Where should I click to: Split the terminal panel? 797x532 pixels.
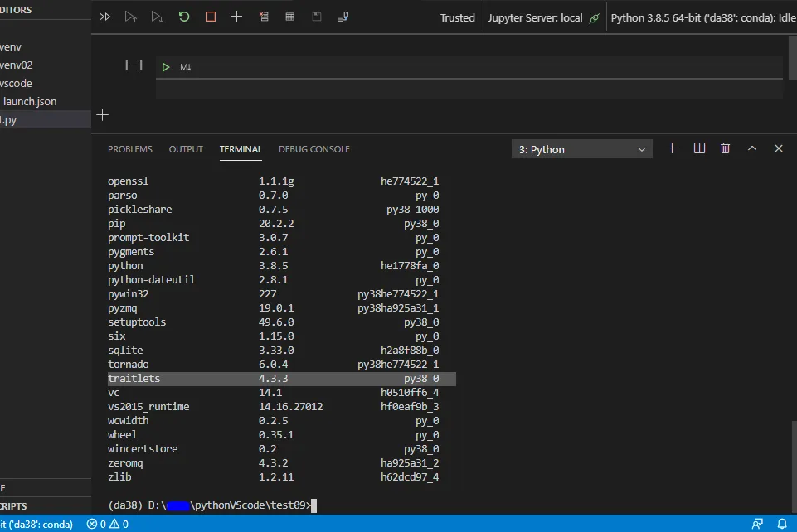(x=699, y=148)
